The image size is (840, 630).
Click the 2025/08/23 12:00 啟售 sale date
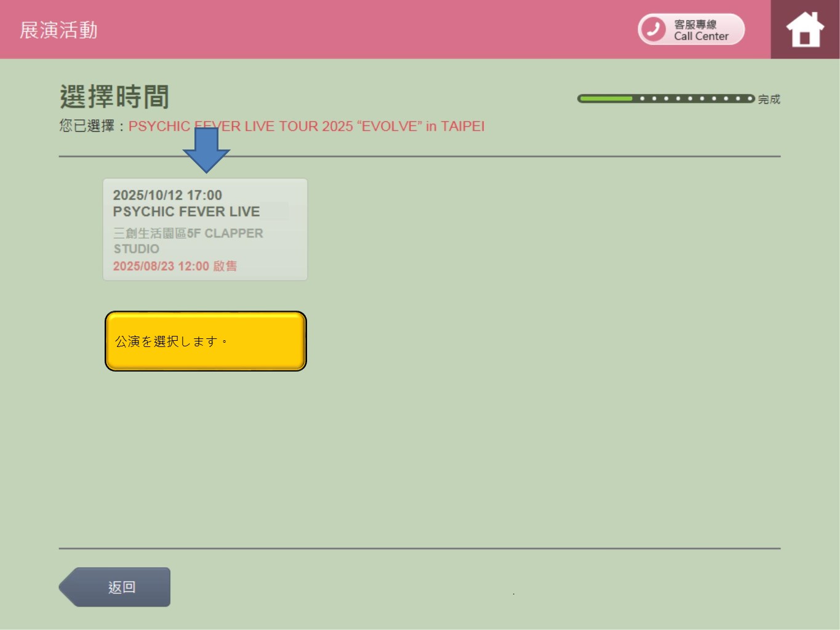coord(175,266)
